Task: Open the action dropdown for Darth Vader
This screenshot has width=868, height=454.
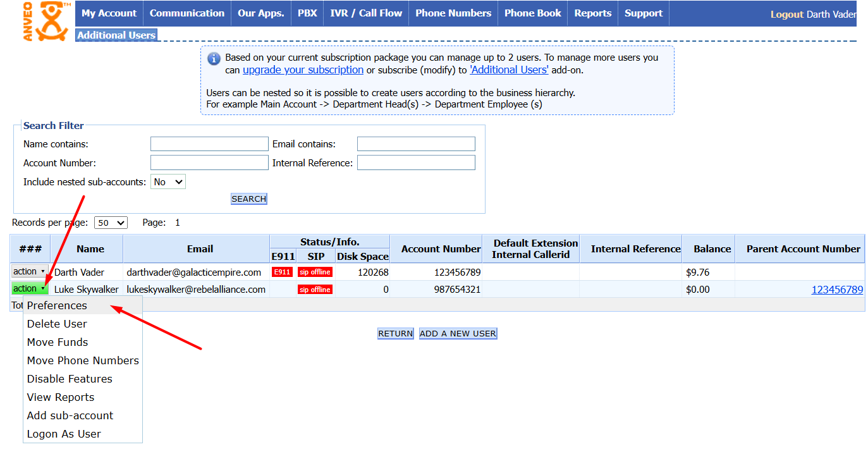Action: pyautogui.click(x=30, y=271)
